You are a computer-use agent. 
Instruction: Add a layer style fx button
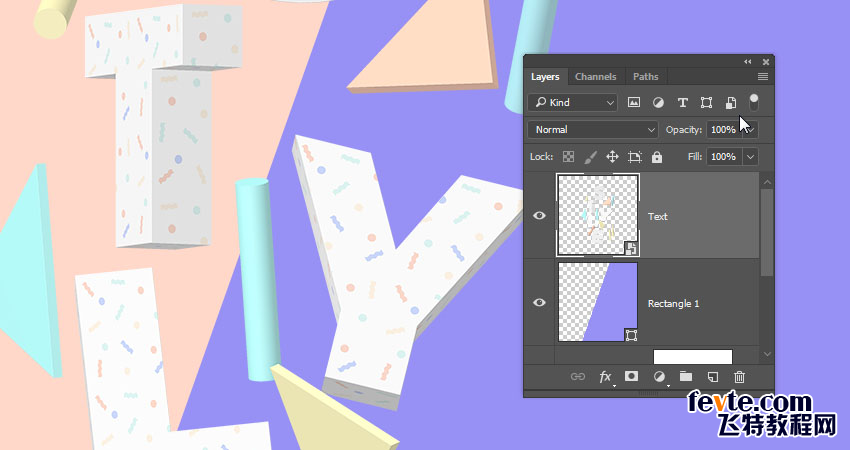coord(606,377)
